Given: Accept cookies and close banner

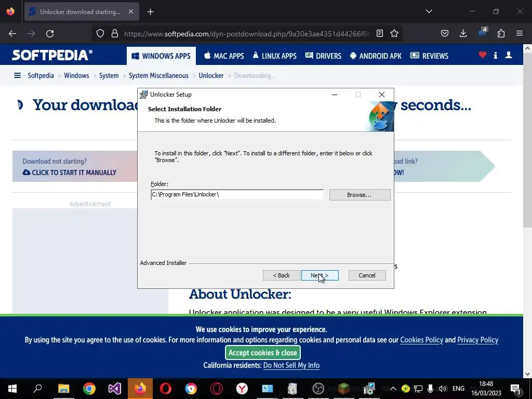Looking at the screenshot, I should click(262, 353).
